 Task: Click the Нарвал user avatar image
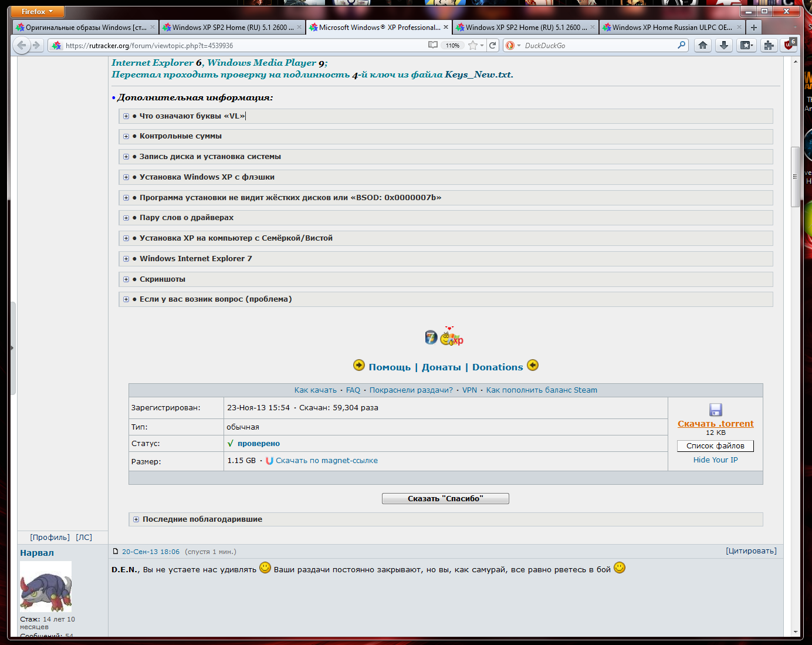pyautogui.click(x=46, y=587)
